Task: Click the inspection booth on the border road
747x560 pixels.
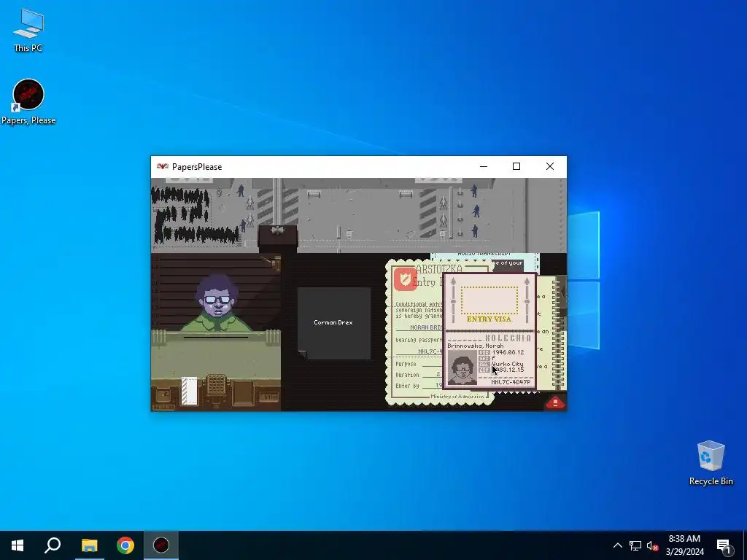Action: (x=278, y=237)
